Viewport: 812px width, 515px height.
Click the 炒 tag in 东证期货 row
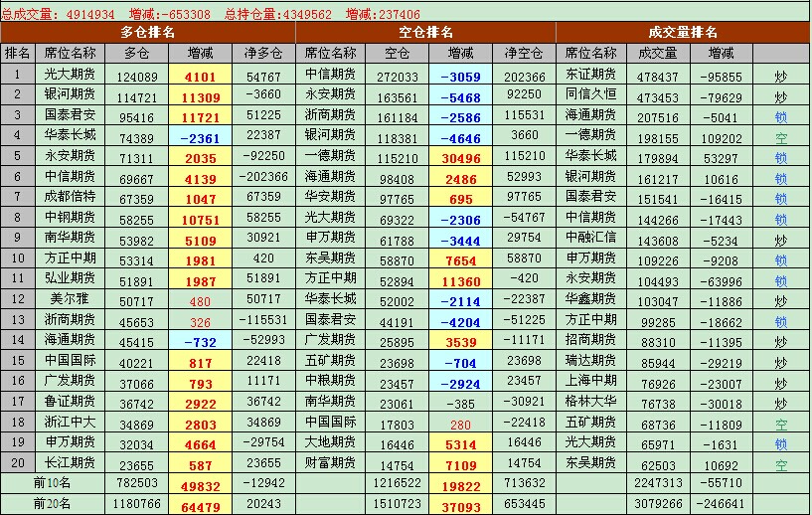click(x=781, y=77)
